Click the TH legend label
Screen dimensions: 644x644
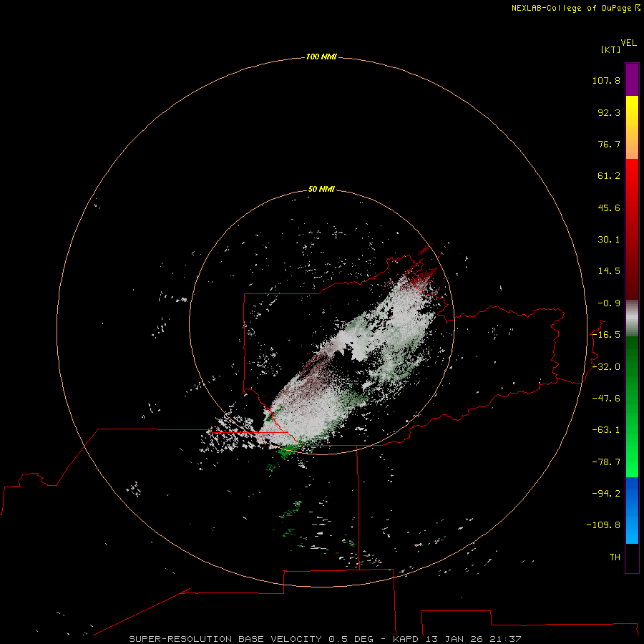(x=615, y=557)
